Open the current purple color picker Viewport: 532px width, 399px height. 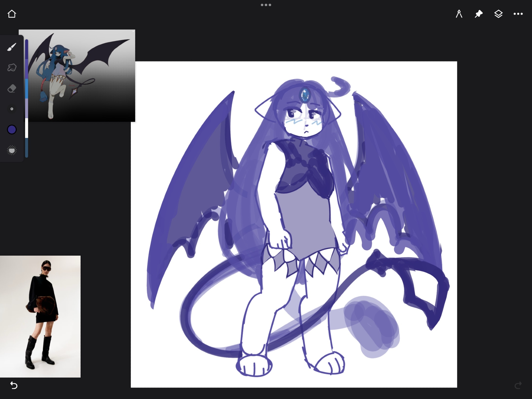12,130
